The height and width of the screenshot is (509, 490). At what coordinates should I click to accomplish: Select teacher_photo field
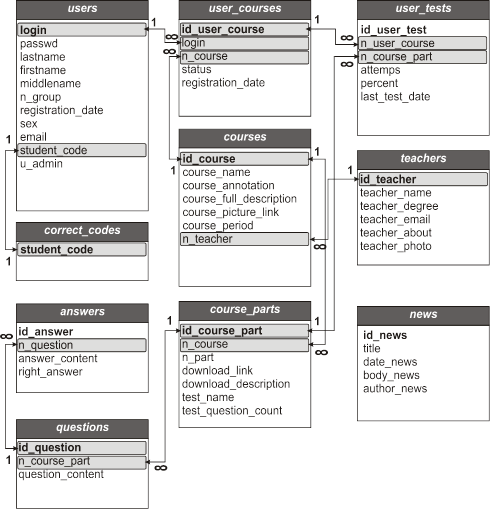(x=396, y=246)
